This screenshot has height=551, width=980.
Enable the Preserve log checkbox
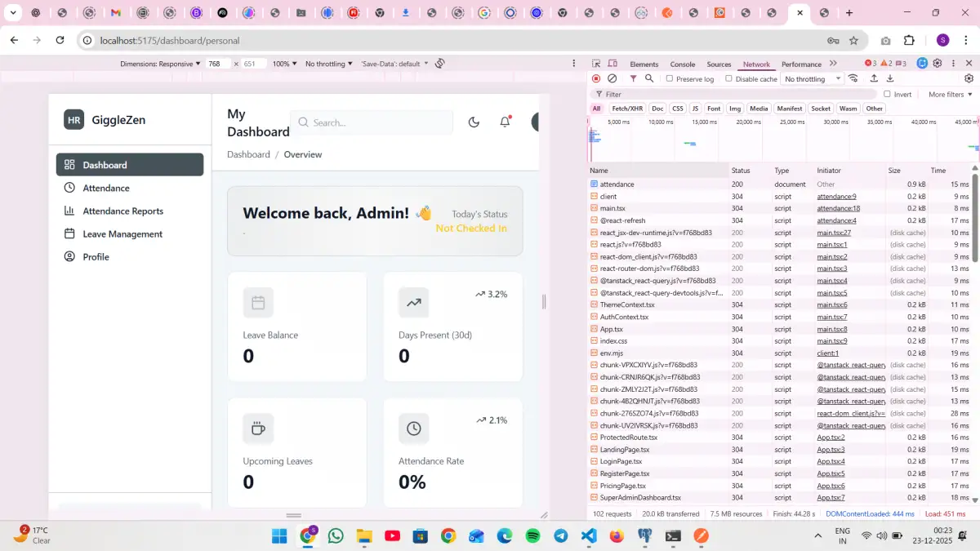pyautogui.click(x=670, y=79)
